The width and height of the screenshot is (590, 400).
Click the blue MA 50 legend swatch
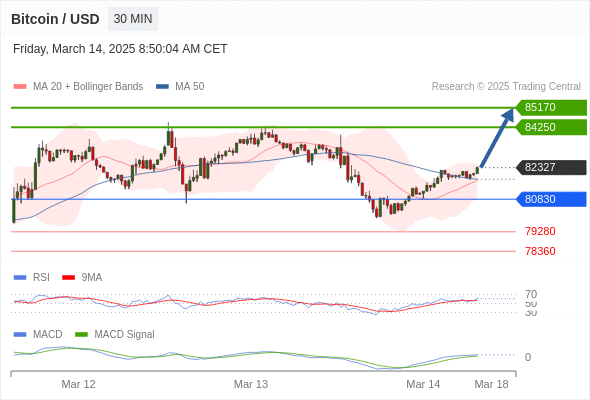click(163, 87)
